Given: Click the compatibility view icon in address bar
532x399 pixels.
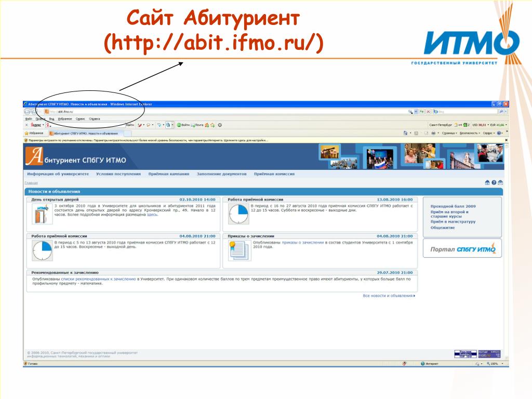Looking at the screenshot, I should tap(410, 112).
